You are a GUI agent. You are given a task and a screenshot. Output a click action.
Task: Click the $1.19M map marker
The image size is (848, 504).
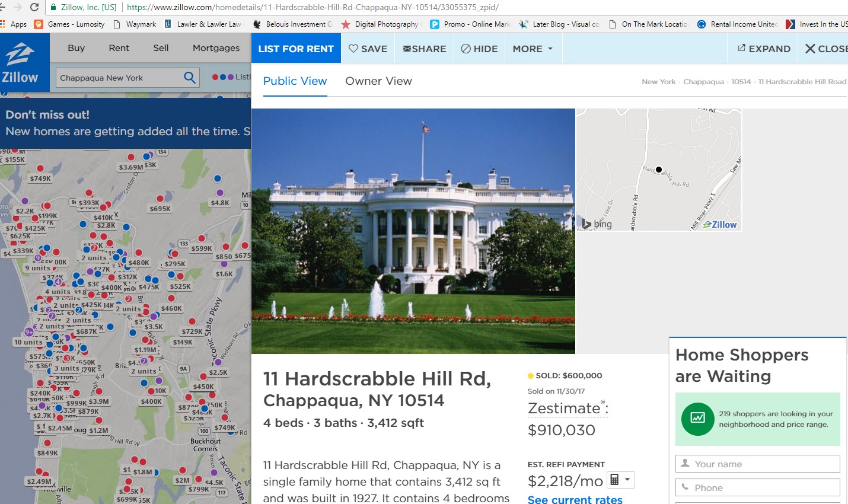pos(145,350)
